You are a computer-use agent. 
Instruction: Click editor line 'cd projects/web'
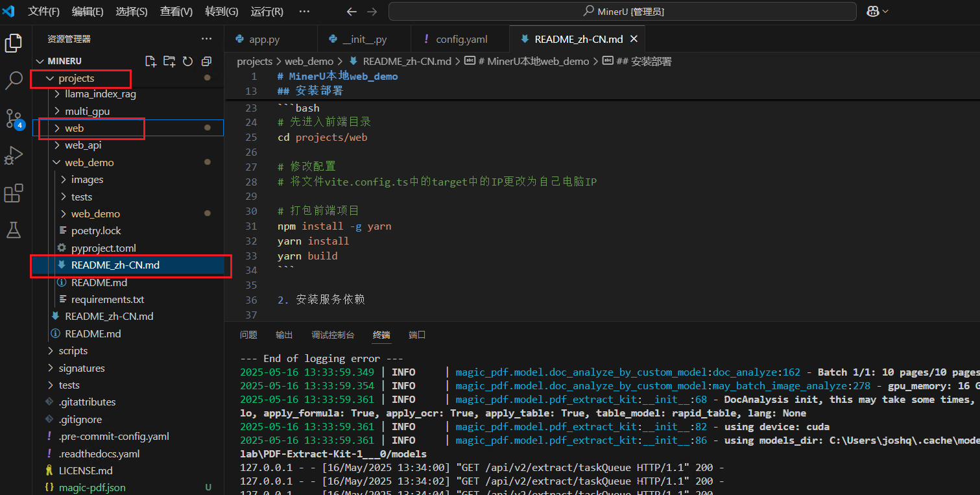click(x=322, y=138)
